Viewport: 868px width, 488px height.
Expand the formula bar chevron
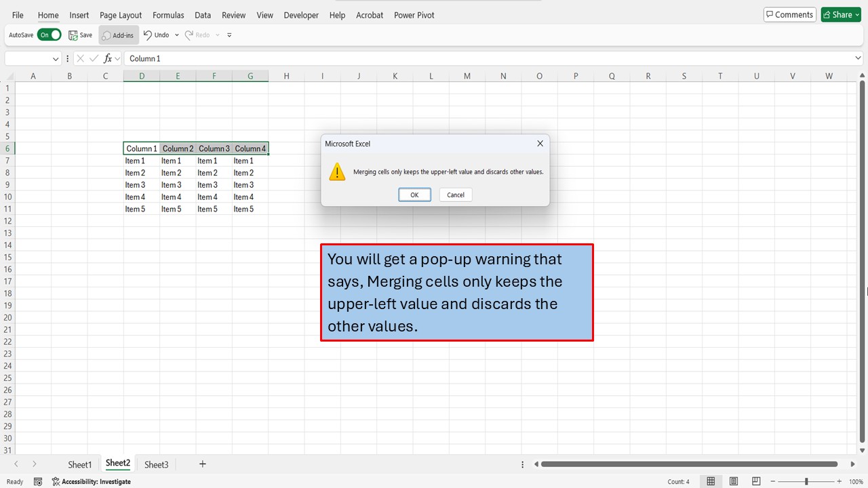pyautogui.click(x=858, y=59)
